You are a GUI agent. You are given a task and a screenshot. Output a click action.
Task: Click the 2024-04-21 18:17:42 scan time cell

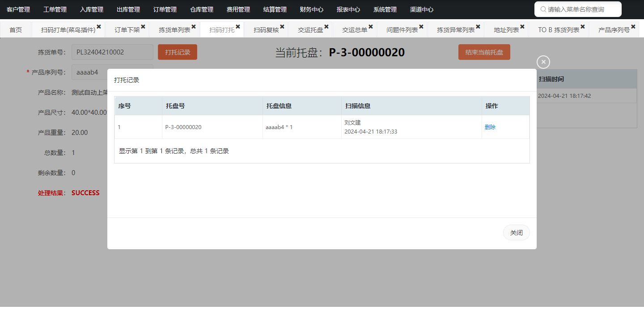(x=586, y=96)
